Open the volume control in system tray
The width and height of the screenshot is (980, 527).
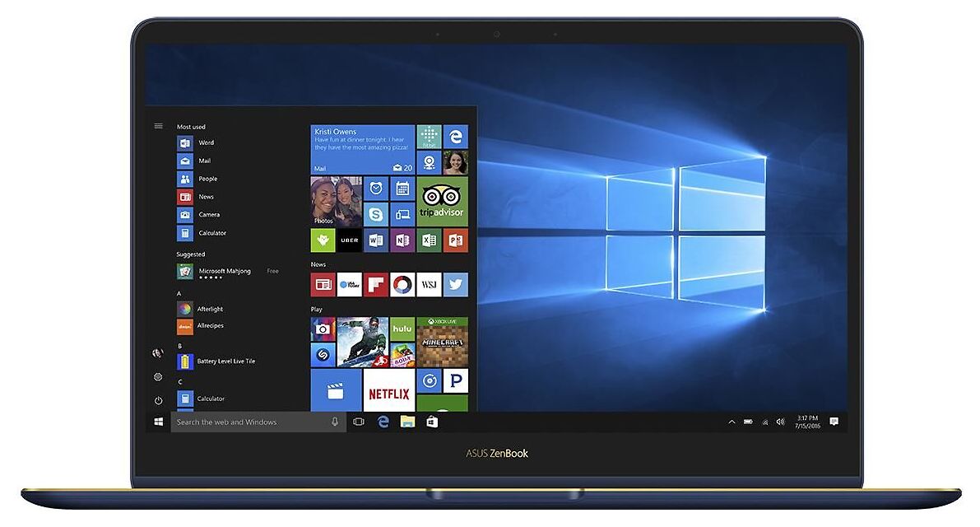coord(780,422)
